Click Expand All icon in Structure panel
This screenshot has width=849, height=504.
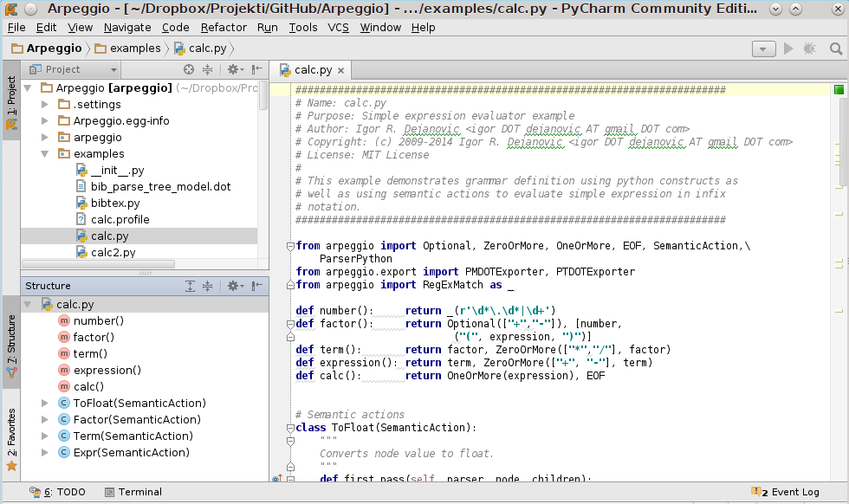pyautogui.click(x=190, y=286)
